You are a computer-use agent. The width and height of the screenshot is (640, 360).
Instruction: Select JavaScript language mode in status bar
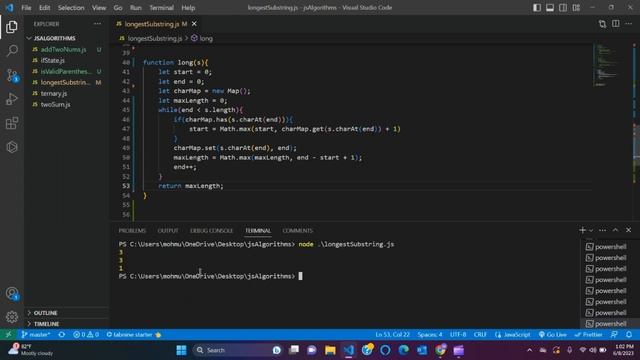(x=513, y=335)
